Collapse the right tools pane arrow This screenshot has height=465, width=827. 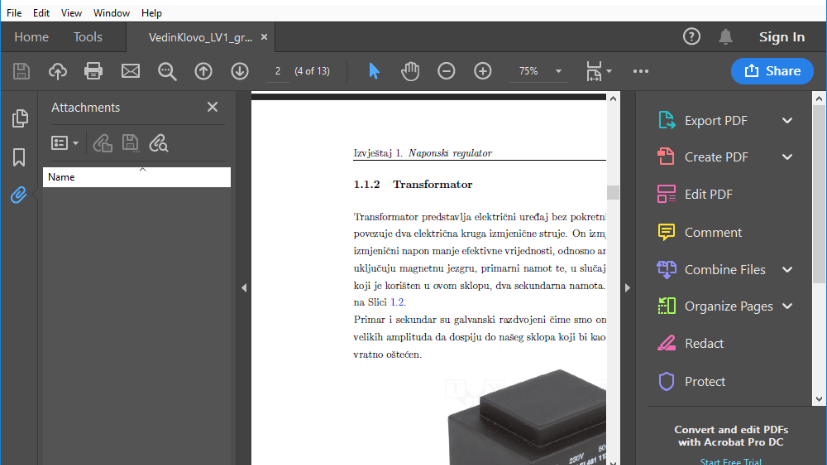tap(628, 288)
